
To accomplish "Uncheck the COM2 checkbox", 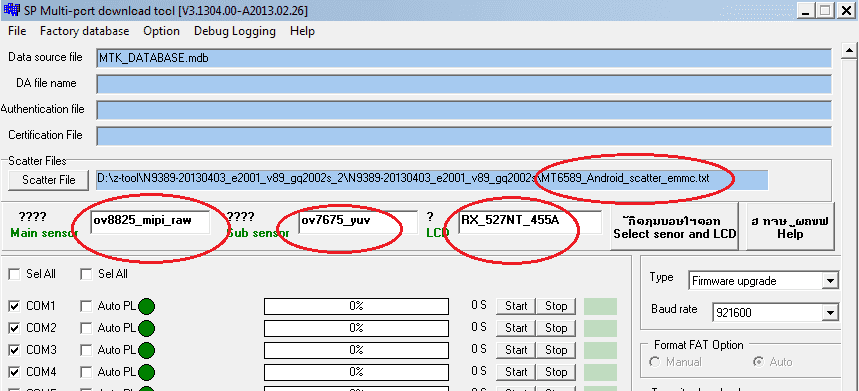I will point(14,328).
